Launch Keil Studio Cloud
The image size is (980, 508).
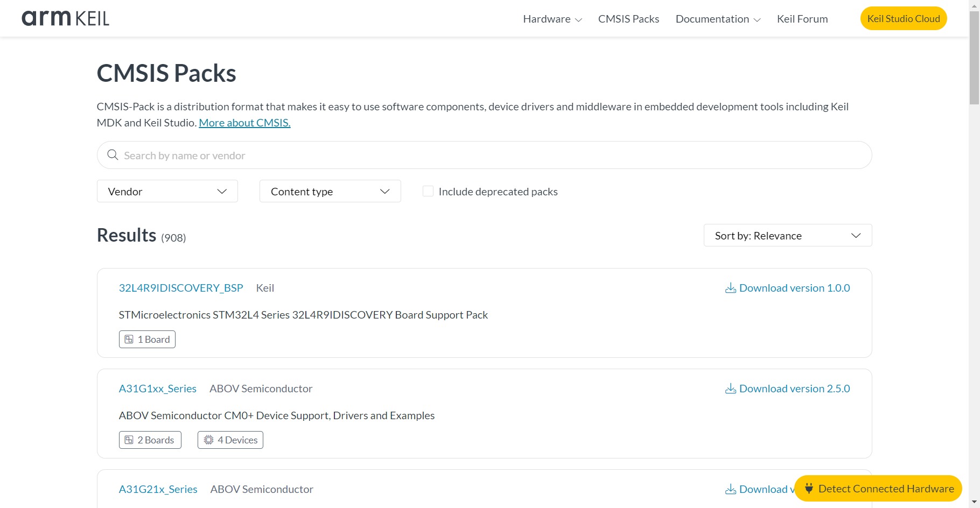pyautogui.click(x=904, y=18)
